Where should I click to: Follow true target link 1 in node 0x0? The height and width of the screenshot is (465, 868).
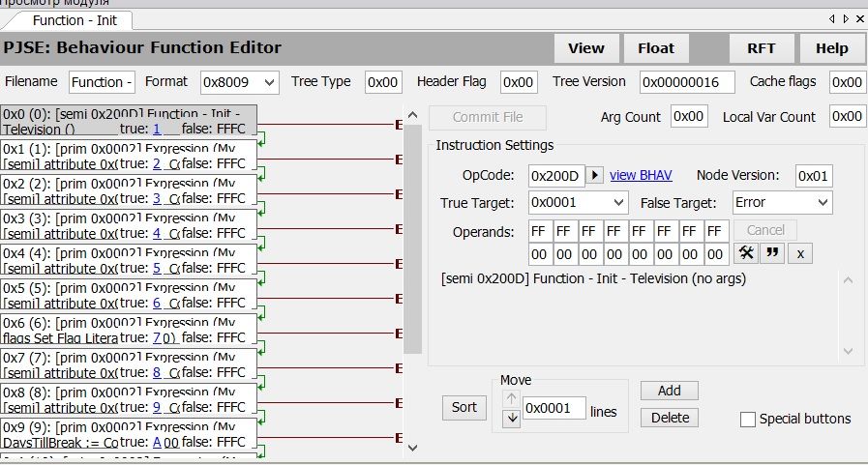coord(157,129)
